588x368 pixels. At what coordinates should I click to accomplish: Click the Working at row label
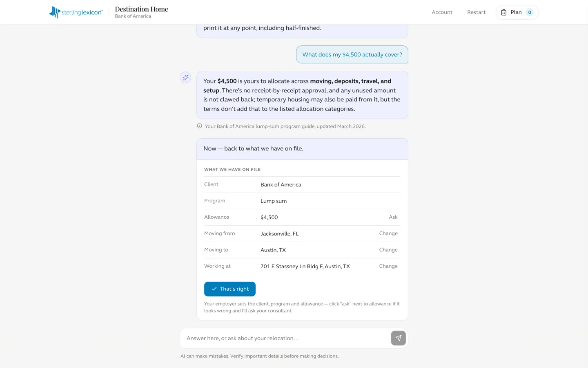point(217,266)
